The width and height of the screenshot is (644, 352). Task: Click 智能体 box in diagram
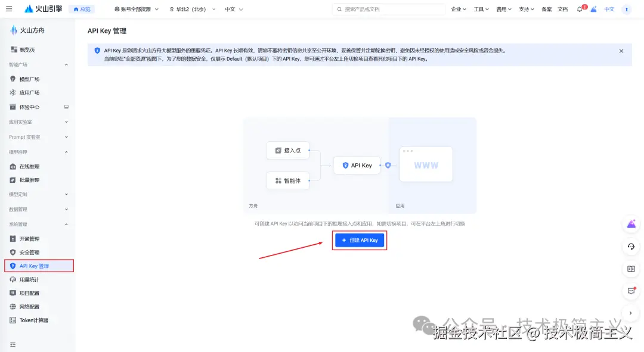click(x=288, y=180)
